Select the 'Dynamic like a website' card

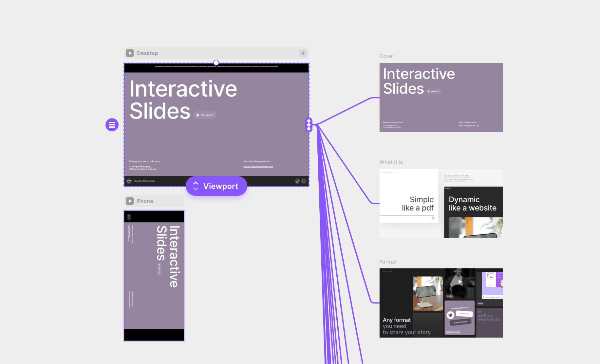click(473, 212)
